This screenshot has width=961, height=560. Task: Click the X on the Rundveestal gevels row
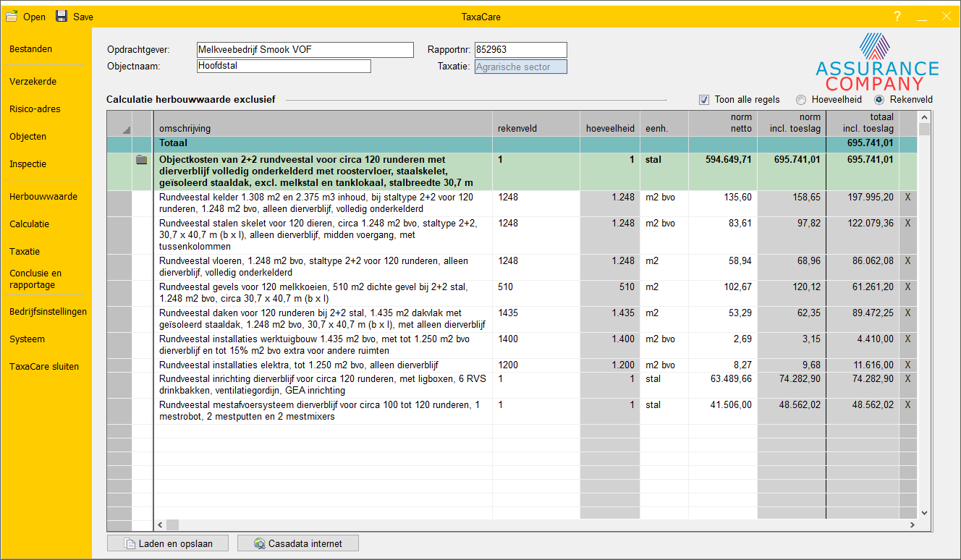click(x=907, y=287)
